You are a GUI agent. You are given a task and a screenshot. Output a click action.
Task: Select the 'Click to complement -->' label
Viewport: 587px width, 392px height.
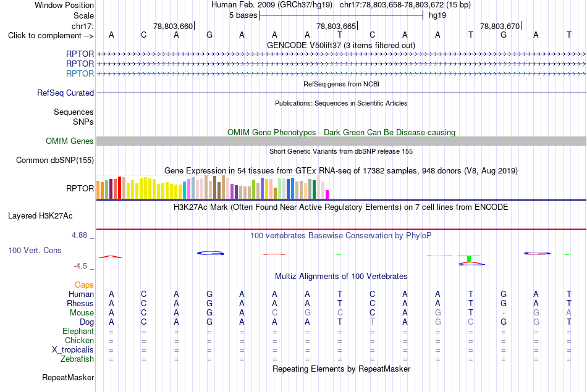[51, 36]
